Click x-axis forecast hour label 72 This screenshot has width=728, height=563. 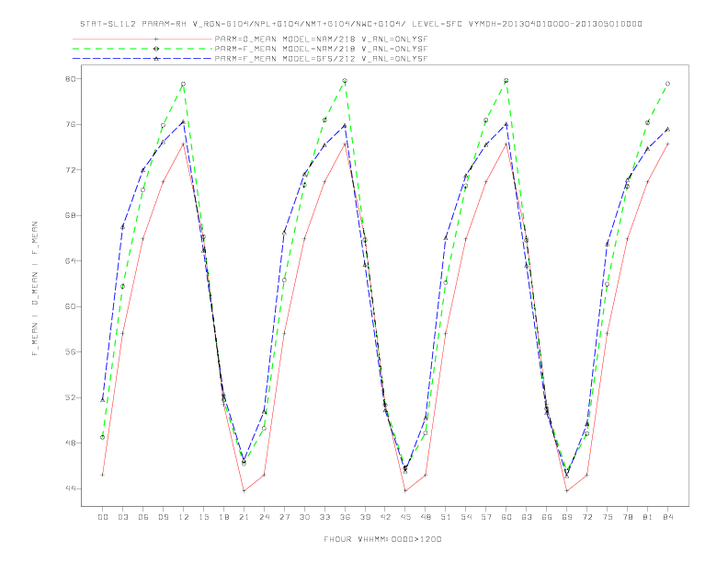[587, 517]
